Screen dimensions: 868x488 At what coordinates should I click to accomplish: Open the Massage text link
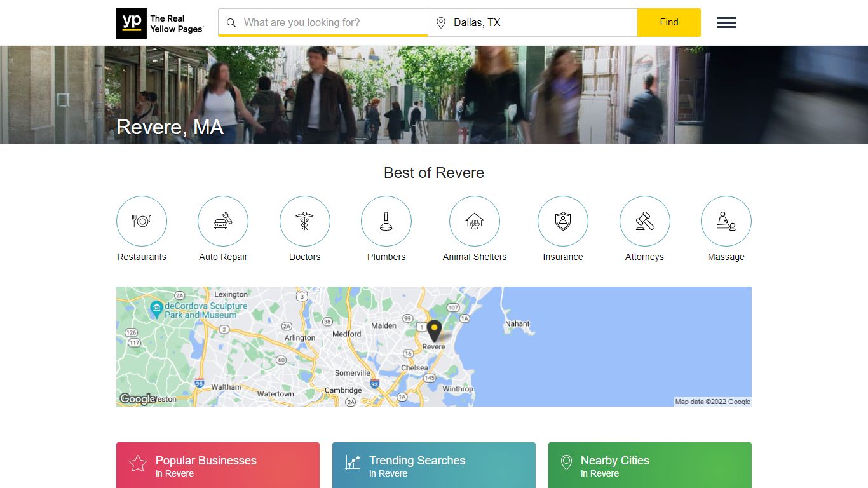click(726, 257)
